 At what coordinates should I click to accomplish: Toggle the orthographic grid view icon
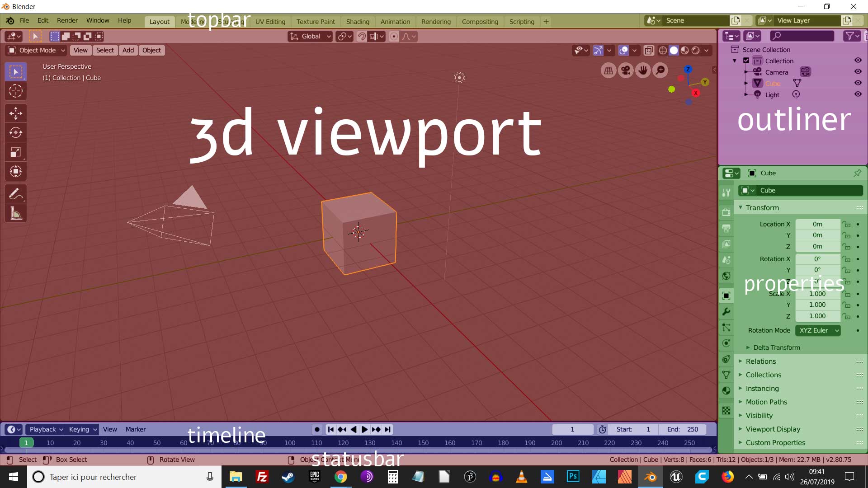[609, 70]
